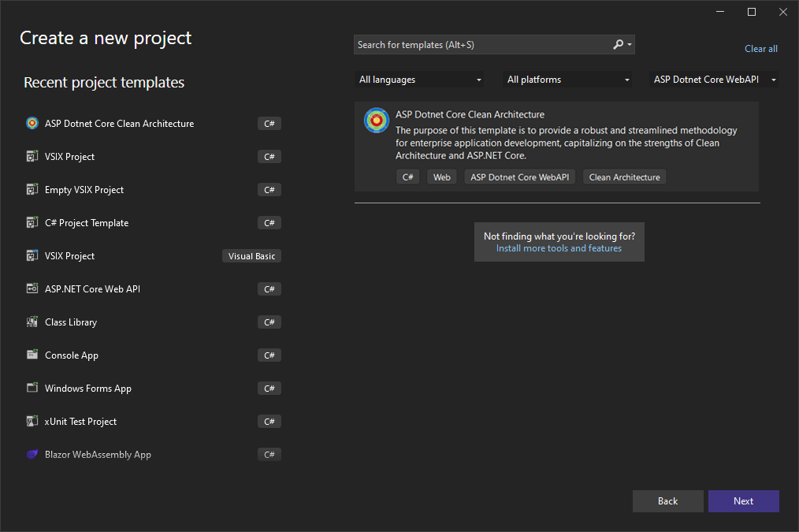The image size is (799, 532).
Task: Click the C# Project Template icon
Action: [x=32, y=223]
